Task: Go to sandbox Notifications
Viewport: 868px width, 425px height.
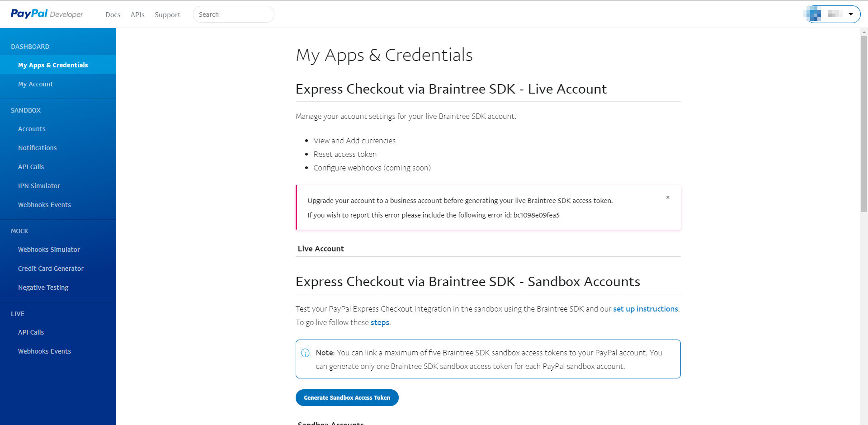Action: click(38, 148)
